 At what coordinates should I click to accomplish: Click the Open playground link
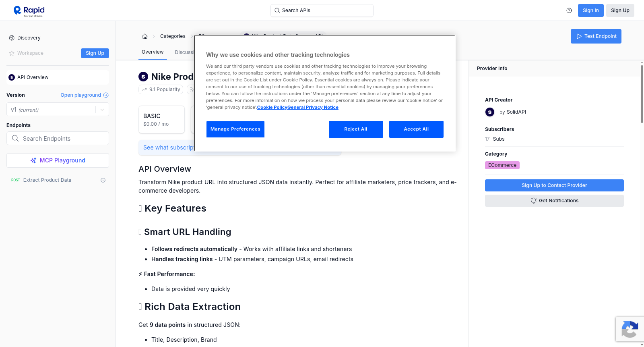point(81,95)
